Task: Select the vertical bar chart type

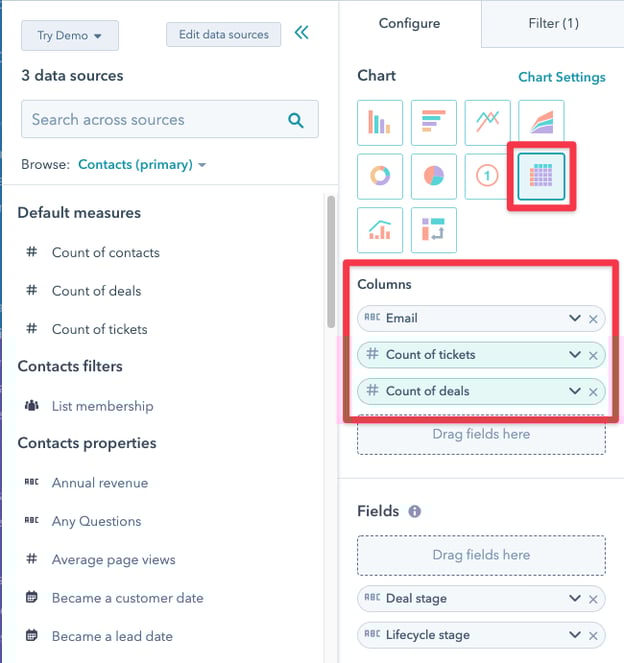Action: tap(380, 123)
